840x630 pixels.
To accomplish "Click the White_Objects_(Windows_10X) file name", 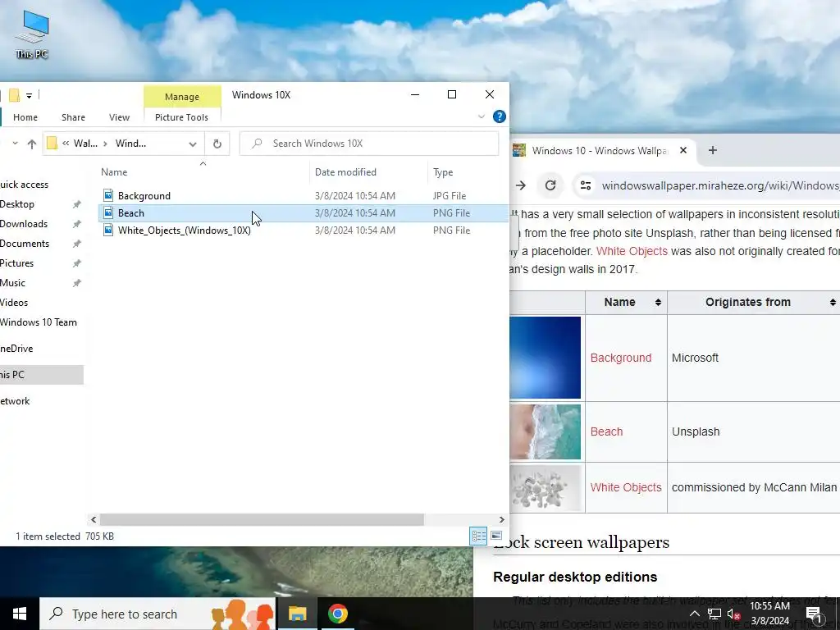I will tap(185, 231).
